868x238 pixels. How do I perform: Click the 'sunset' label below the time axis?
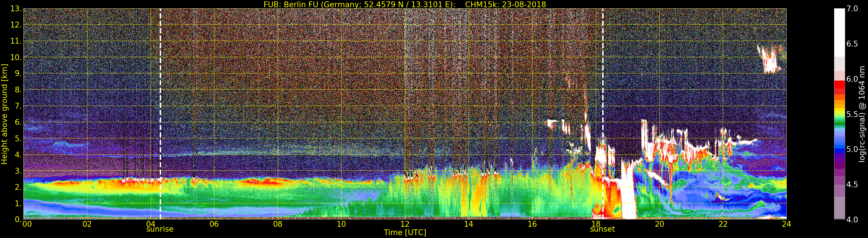602,229
